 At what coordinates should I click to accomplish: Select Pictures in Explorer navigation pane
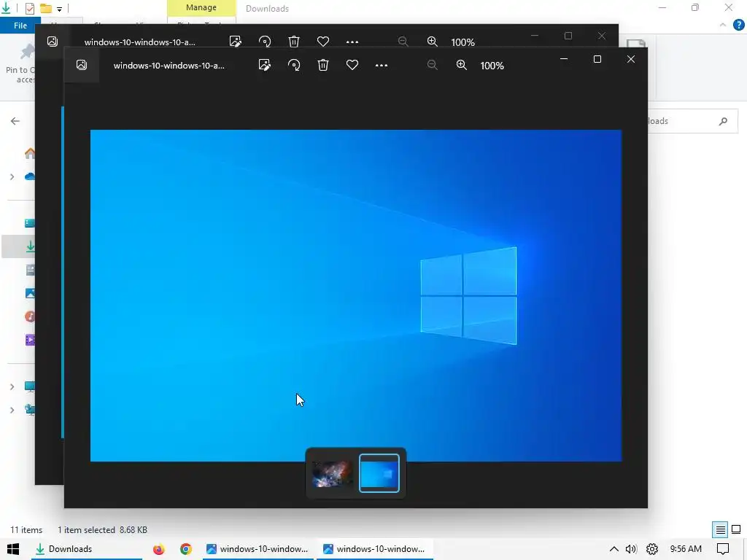[x=30, y=293]
